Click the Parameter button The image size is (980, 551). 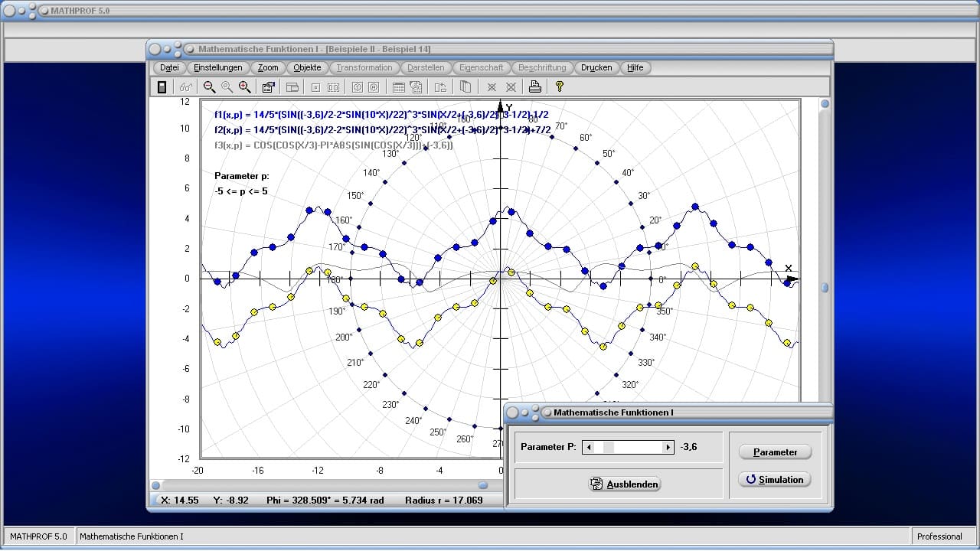[x=775, y=452]
